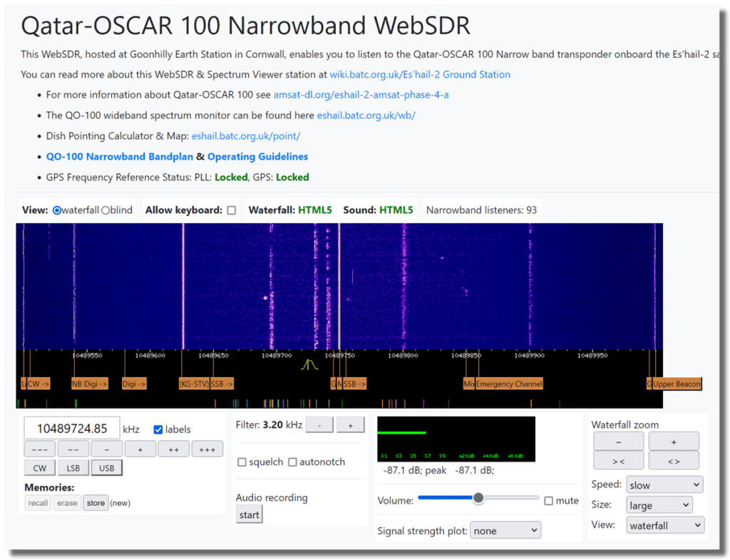Click the memory recall button
The height and width of the screenshot is (560, 730).
(38, 503)
